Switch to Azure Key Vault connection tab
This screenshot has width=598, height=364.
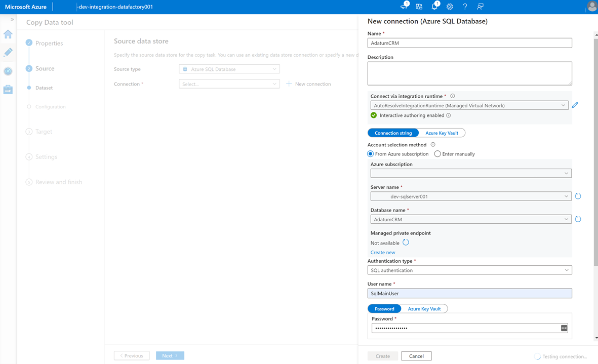(x=442, y=133)
